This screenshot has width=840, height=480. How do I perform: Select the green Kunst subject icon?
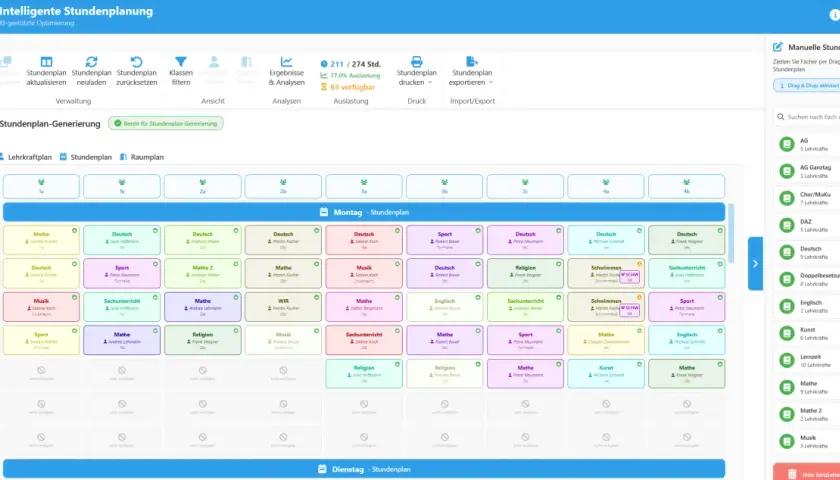coord(786,333)
